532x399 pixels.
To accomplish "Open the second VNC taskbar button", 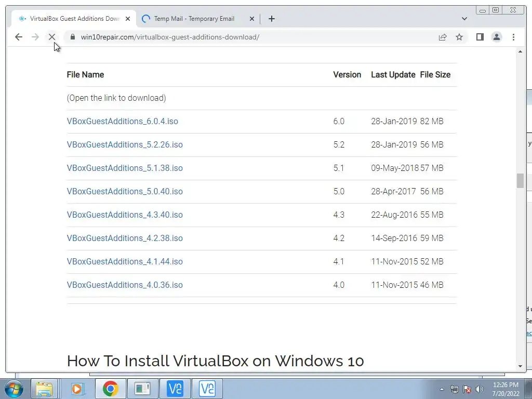I will click(207, 389).
